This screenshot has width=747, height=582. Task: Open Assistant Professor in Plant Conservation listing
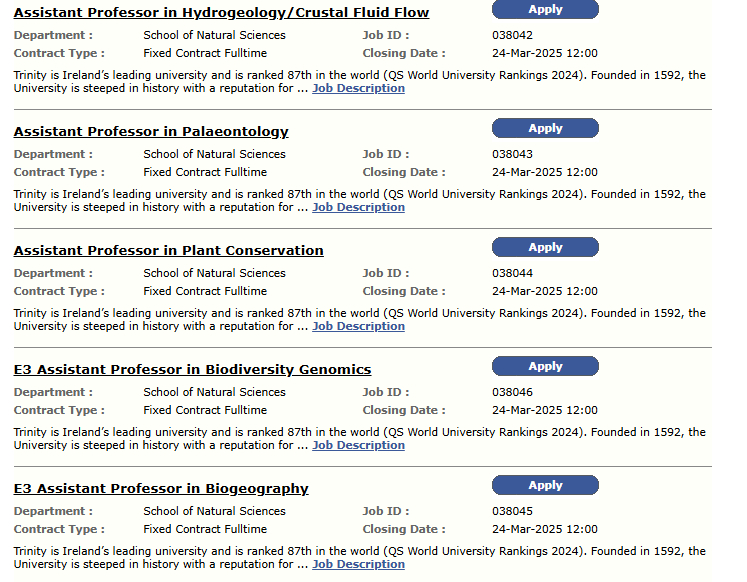[168, 251]
